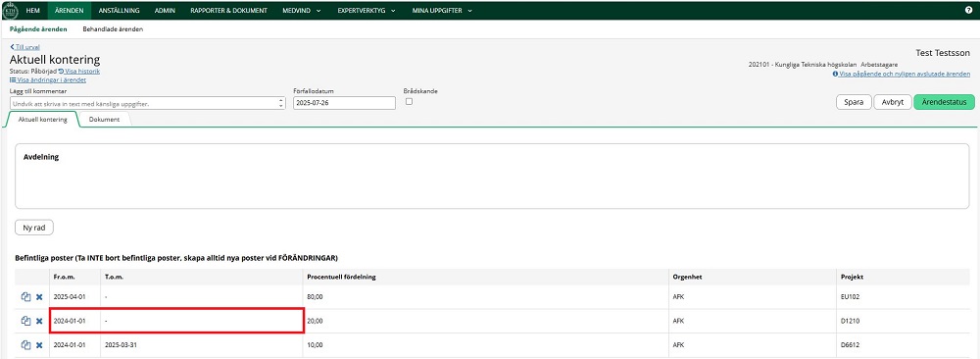
Task: Delete the row with project EU102
Action: (x=39, y=296)
